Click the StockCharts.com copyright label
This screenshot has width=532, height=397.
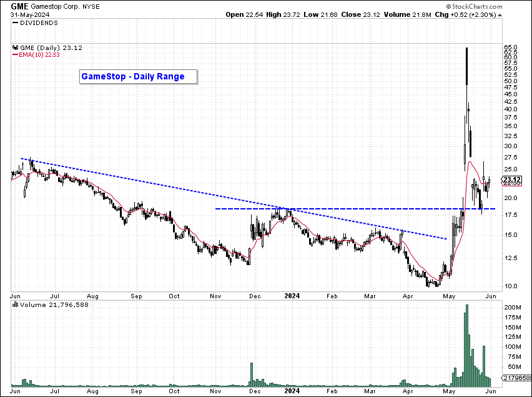474,6
